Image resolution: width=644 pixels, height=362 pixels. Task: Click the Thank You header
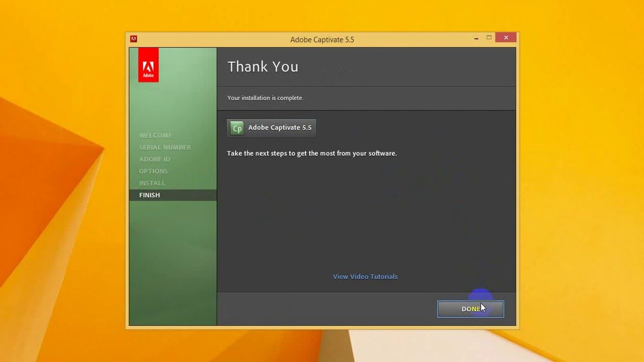[263, 66]
